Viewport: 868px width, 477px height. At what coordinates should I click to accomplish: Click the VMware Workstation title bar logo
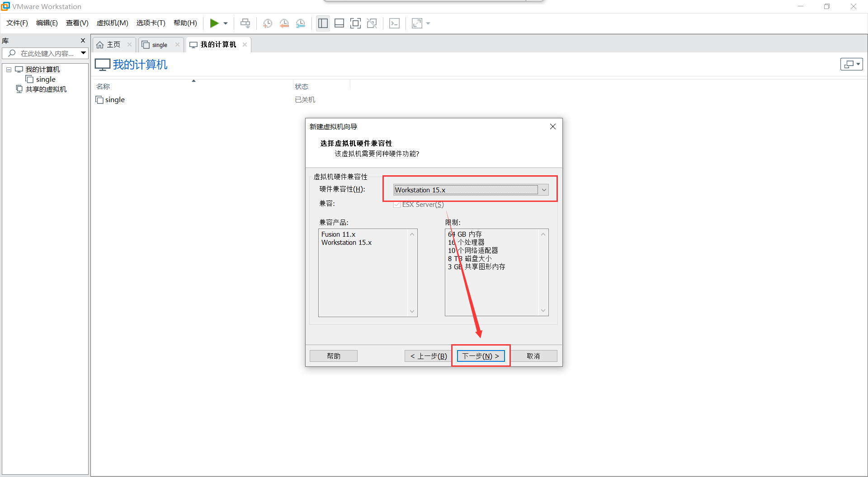coord(5,6)
